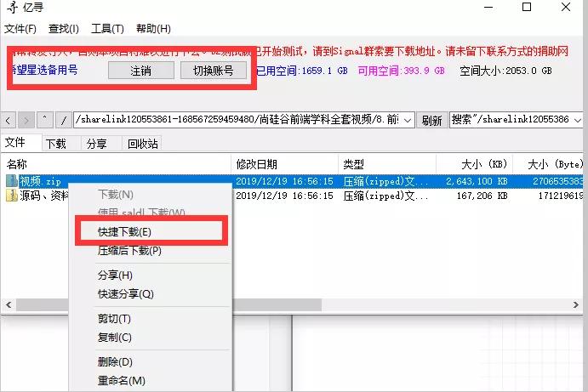The height and width of the screenshot is (392, 588).
Task: Close the 亿寻 window
Action: pyautogui.click(x=566, y=7)
